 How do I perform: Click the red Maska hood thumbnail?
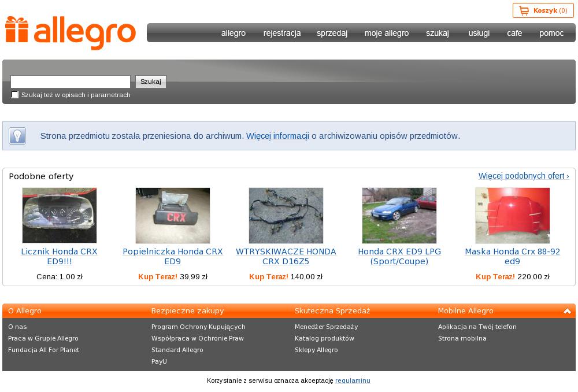tap(512, 215)
